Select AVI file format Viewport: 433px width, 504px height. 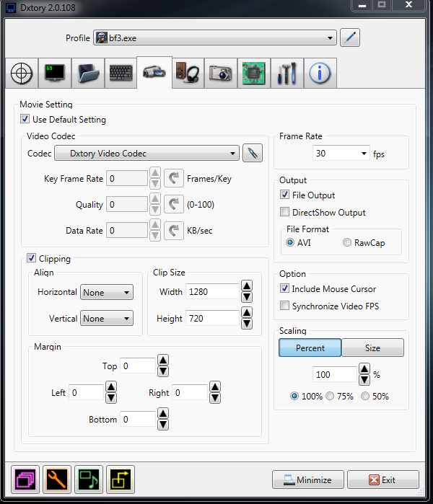point(290,242)
